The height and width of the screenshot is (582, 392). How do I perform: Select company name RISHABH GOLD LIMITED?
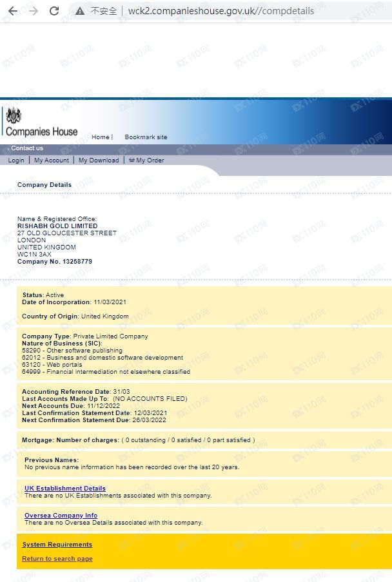57,226
